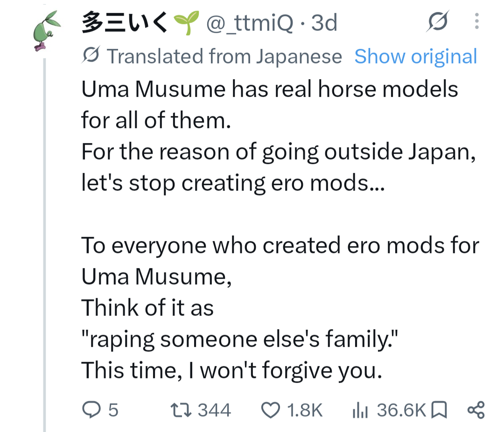Open the @_ttmiQ handle profile
The height and width of the screenshot is (432, 504).
pyautogui.click(x=250, y=23)
